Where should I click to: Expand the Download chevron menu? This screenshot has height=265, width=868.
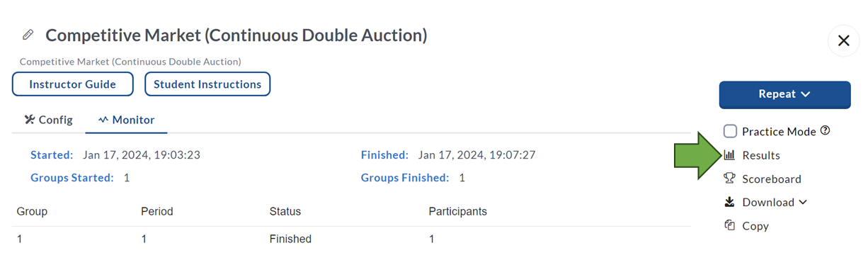[803, 203]
